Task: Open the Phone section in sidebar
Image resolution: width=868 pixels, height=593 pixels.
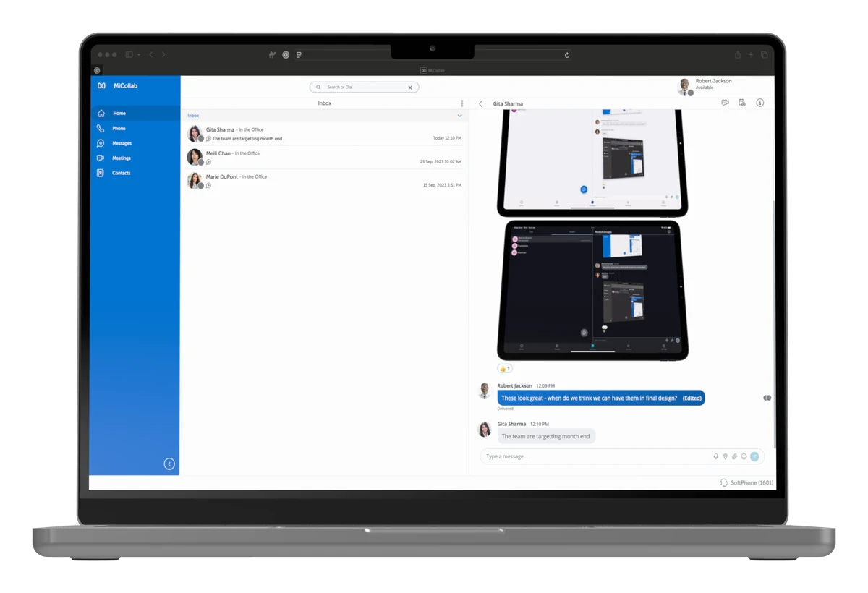Action: (135, 128)
